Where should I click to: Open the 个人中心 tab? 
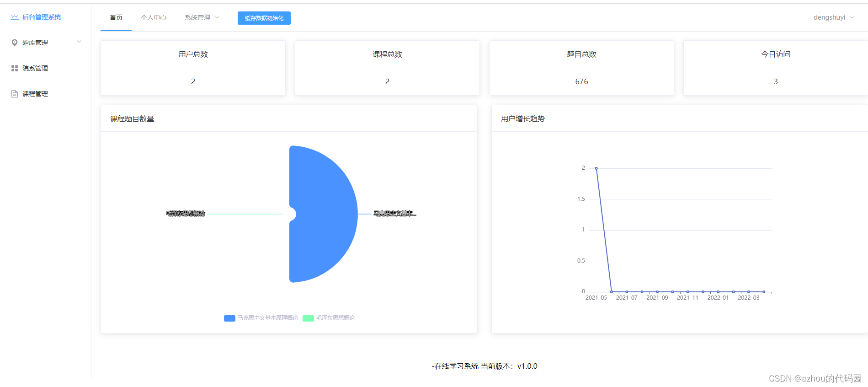point(154,17)
